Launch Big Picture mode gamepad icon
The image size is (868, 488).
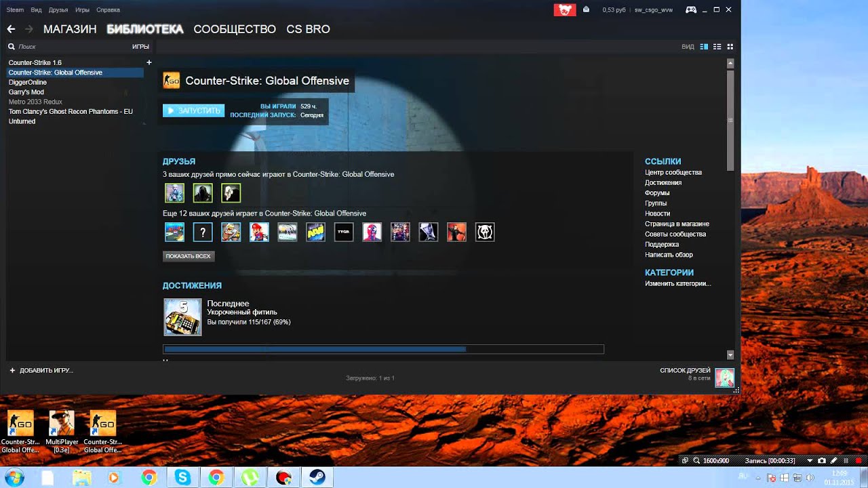pyautogui.click(x=691, y=9)
